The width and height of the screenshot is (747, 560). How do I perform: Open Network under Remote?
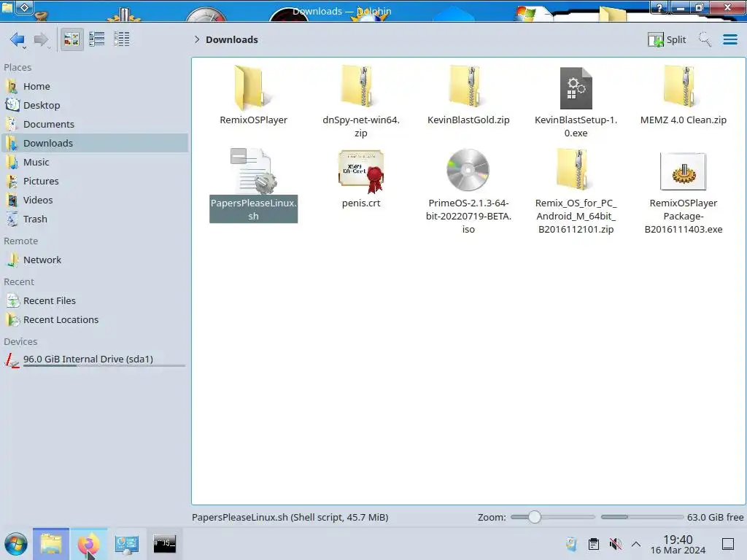tap(95, 260)
